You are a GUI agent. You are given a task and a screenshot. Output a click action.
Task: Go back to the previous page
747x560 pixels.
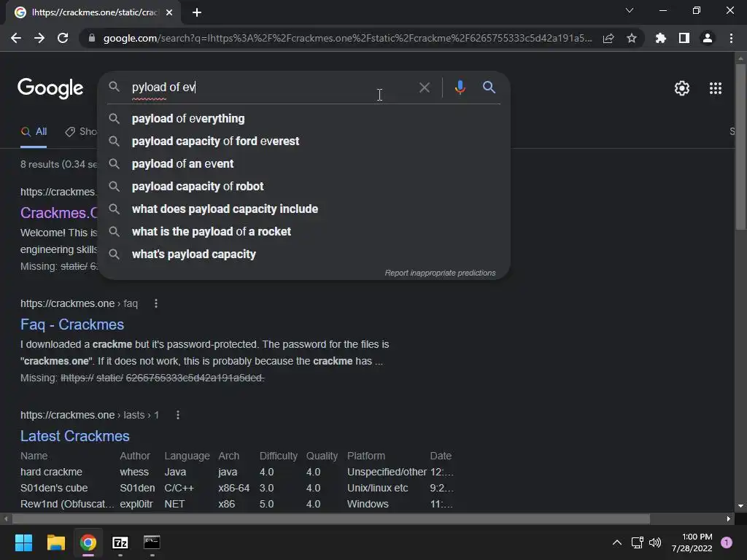tap(16, 38)
